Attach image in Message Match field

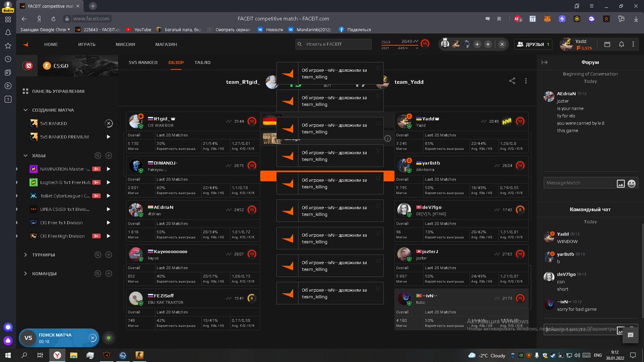(620, 183)
